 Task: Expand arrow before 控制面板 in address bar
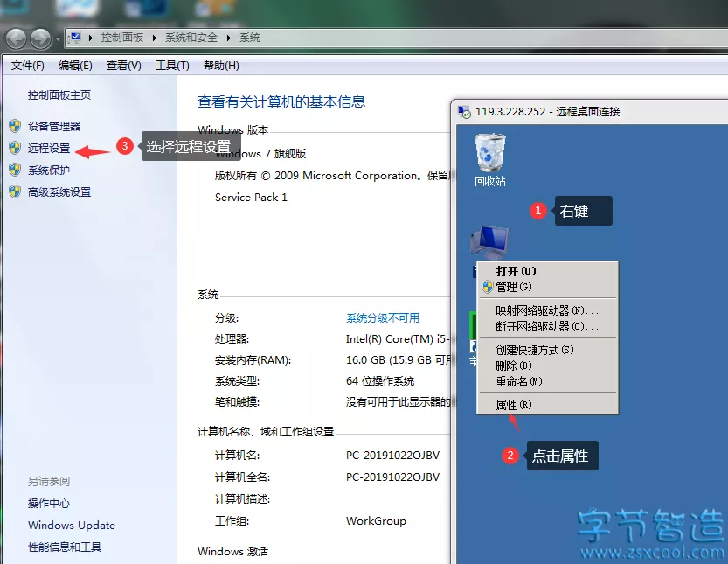pyautogui.click(x=91, y=38)
